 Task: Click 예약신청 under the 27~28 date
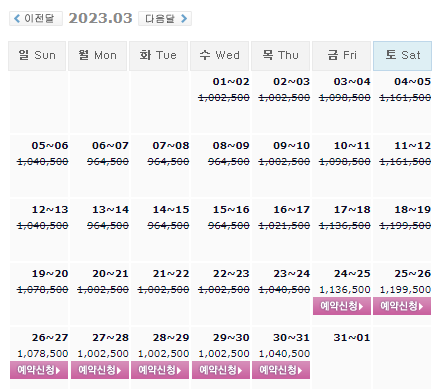pos(100,370)
